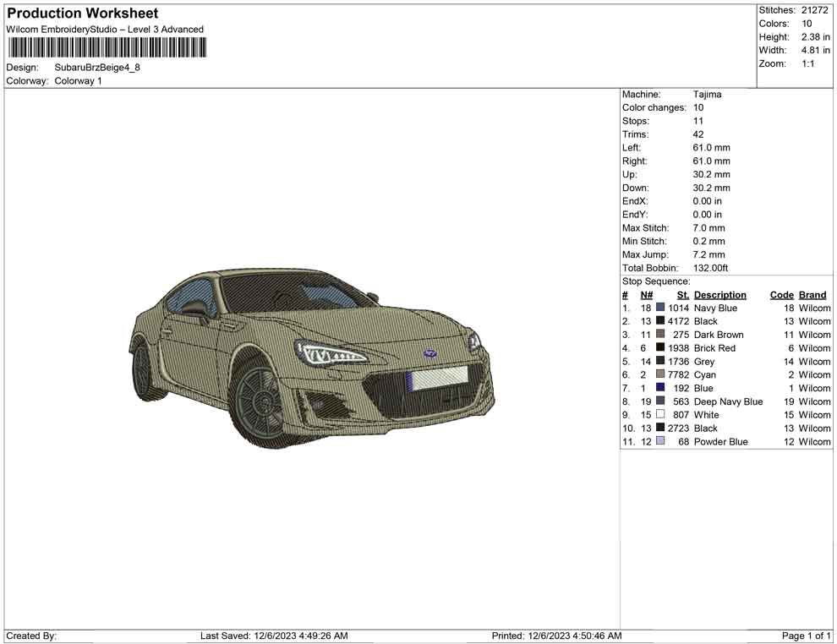Select the Grey thread color chip
The image size is (837, 644).
660,361
